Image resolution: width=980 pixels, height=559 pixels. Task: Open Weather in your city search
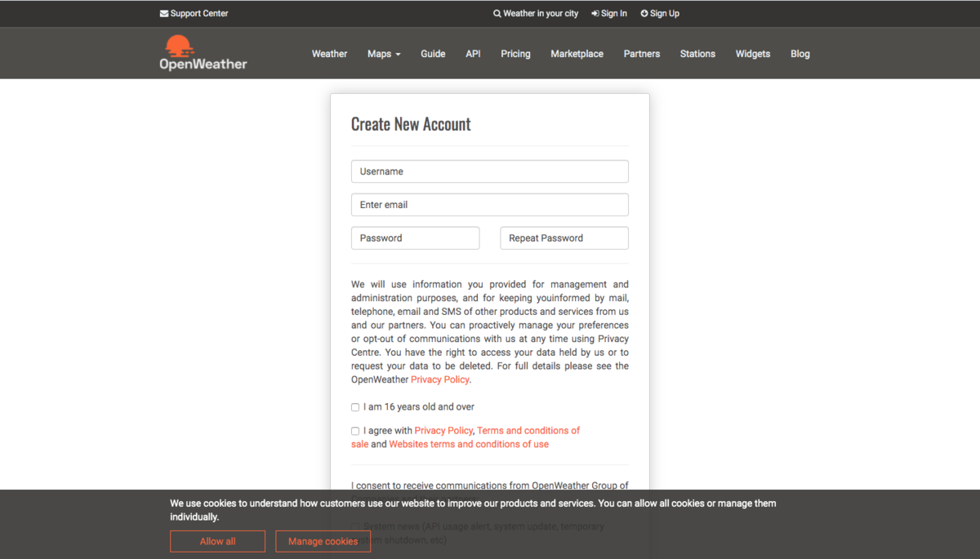click(x=536, y=13)
